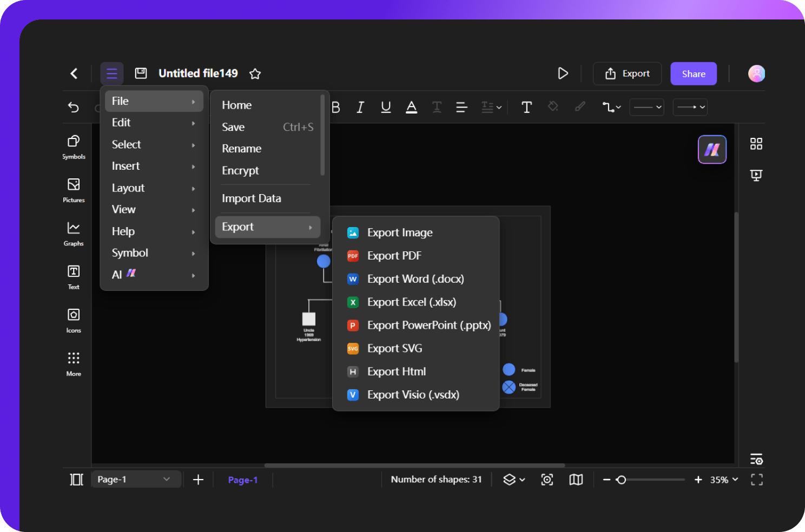Image resolution: width=805 pixels, height=532 pixels.
Task: Select Export Html
Action: [x=415, y=372]
